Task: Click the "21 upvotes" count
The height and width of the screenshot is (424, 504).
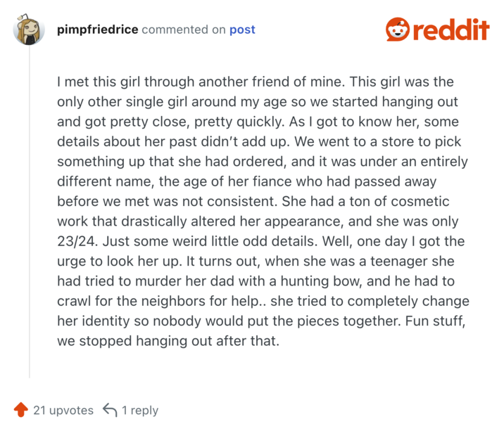Action: [63, 410]
